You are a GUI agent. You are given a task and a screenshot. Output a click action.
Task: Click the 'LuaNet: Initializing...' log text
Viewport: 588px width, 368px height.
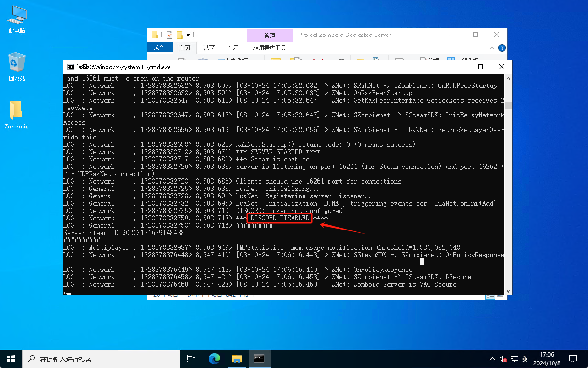click(x=278, y=189)
